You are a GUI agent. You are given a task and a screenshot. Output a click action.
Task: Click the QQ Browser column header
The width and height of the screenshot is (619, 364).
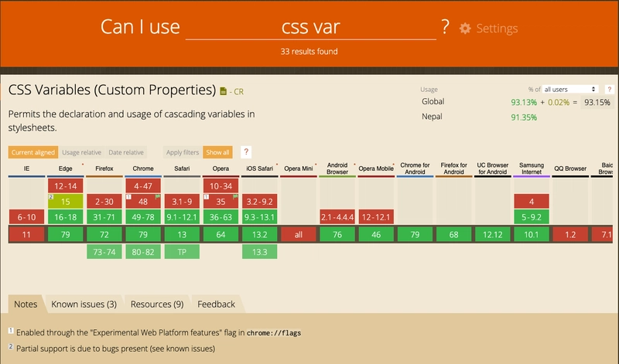[570, 168]
